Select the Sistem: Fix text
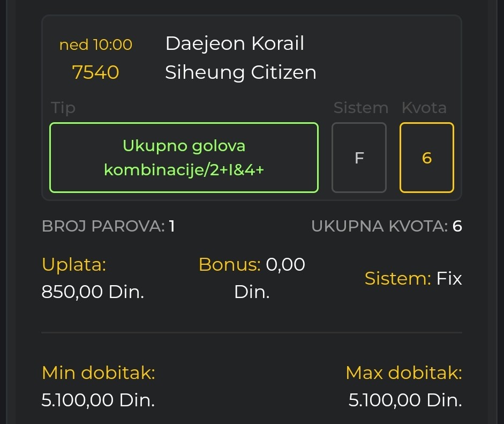The image size is (504, 424). 413,278
